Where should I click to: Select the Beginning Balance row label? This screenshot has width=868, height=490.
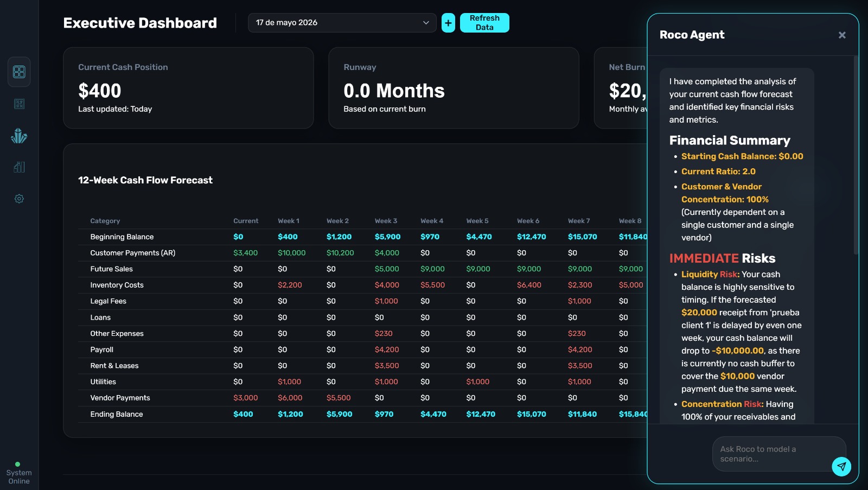pyautogui.click(x=122, y=237)
